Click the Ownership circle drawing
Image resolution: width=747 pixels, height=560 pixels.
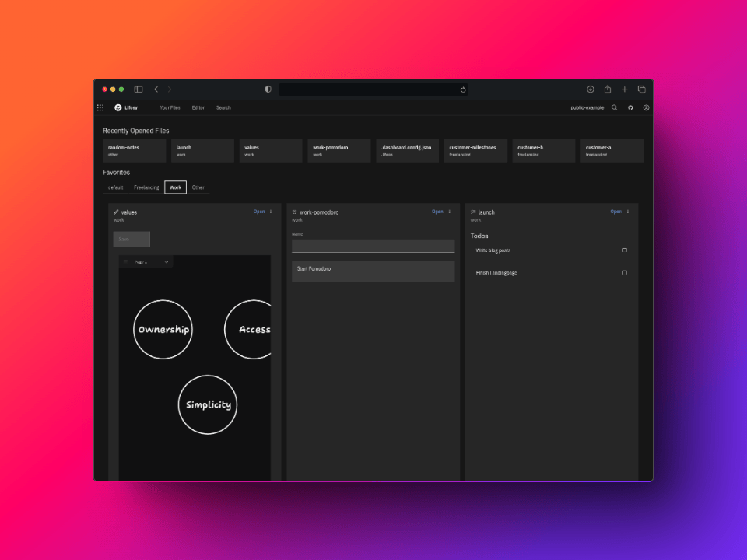[x=163, y=330]
